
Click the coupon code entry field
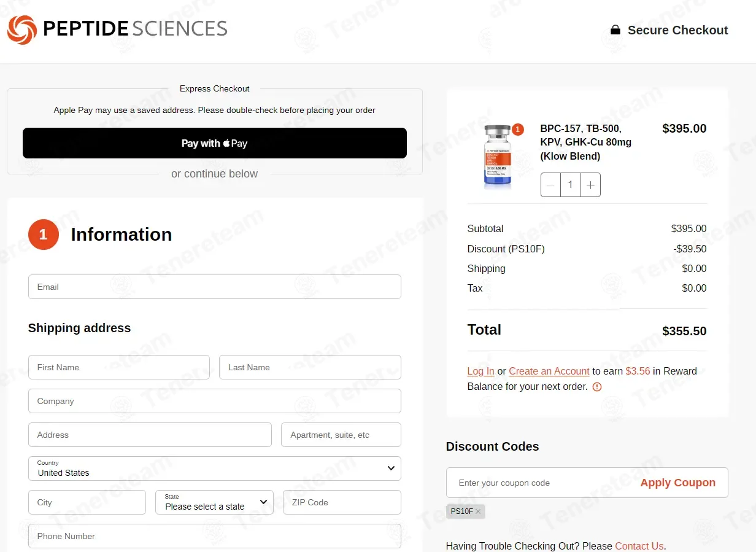(540, 483)
